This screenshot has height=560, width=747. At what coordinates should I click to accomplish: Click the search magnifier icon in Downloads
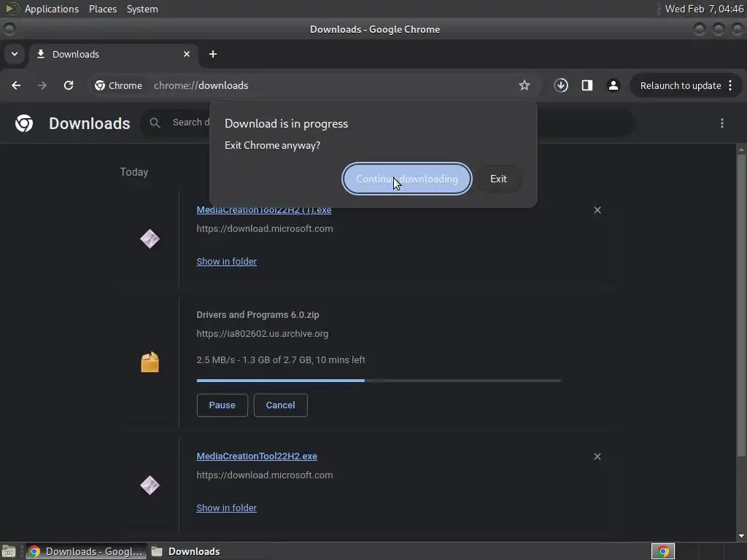pos(155,122)
